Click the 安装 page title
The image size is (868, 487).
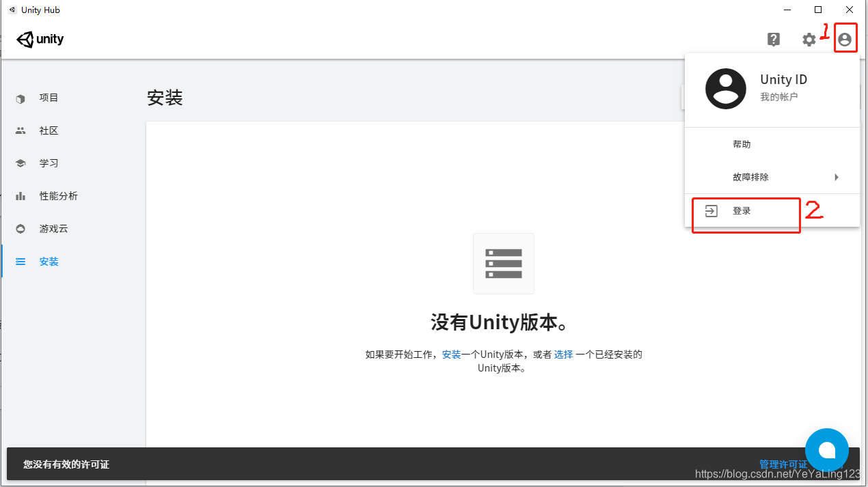point(165,98)
